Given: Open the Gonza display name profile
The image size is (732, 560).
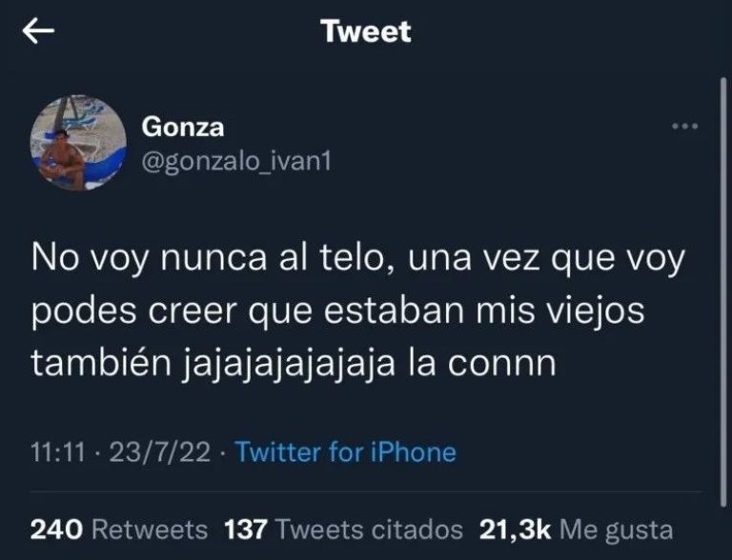Looking at the screenshot, I should point(183,127).
